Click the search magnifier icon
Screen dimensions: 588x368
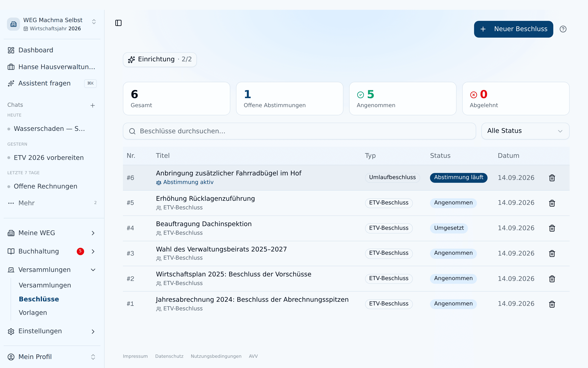pos(132,131)
